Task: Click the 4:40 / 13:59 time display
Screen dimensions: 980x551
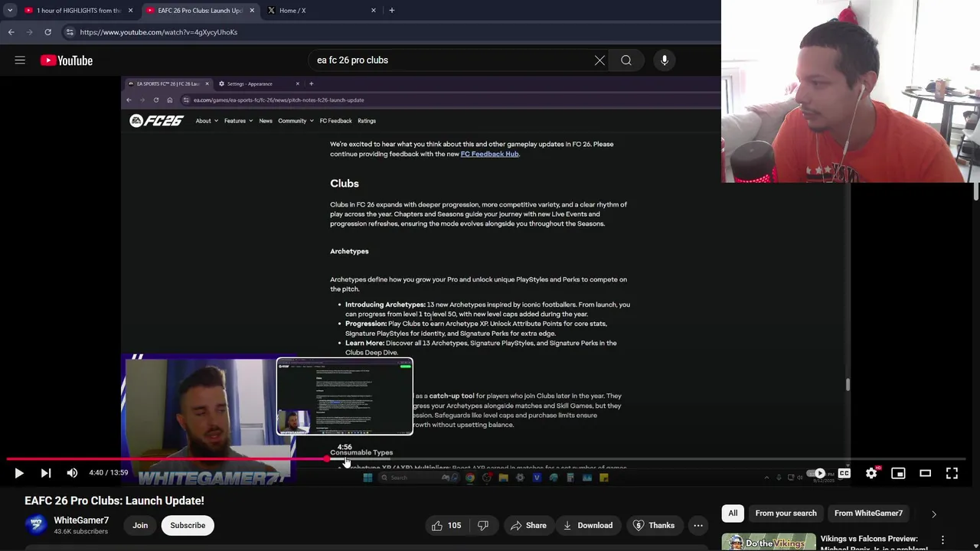Action: 108,473
